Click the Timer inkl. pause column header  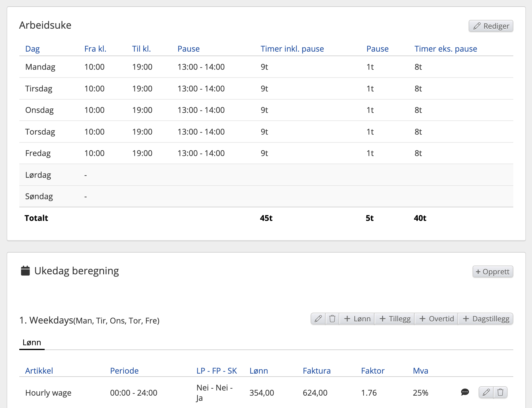click(x=292, y=49)
